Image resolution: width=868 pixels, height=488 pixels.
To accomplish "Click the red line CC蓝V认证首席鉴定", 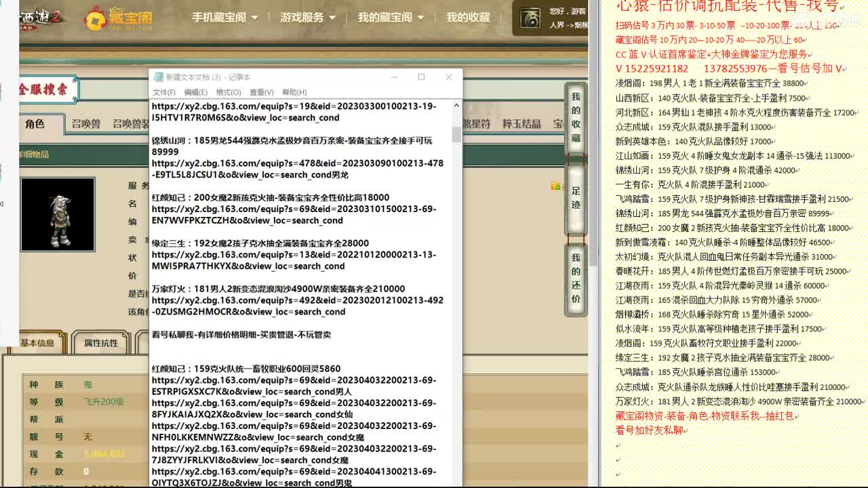I will tap(714, 54).
